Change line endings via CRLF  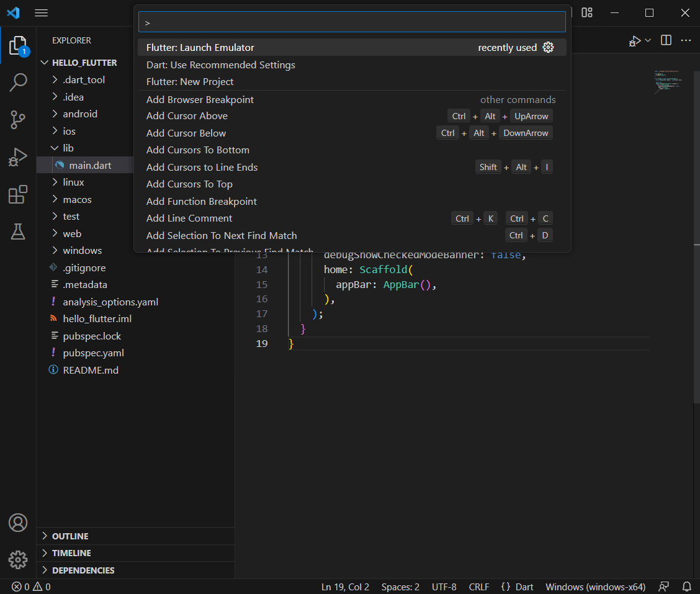pyautogui.click(x=479, y=587)
